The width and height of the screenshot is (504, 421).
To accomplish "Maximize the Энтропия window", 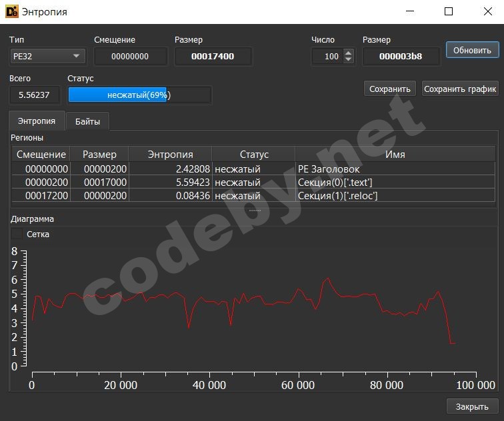I will click(449, 11).
